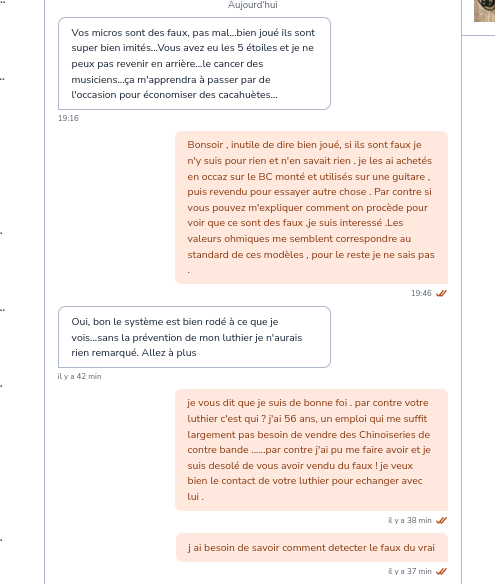Click 'valeurs ohmiques' text in the orange reply

229,239
